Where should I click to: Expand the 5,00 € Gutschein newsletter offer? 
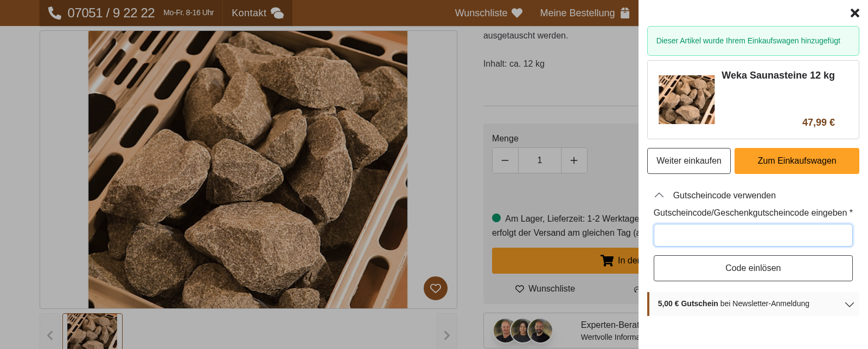coord(849,304)
